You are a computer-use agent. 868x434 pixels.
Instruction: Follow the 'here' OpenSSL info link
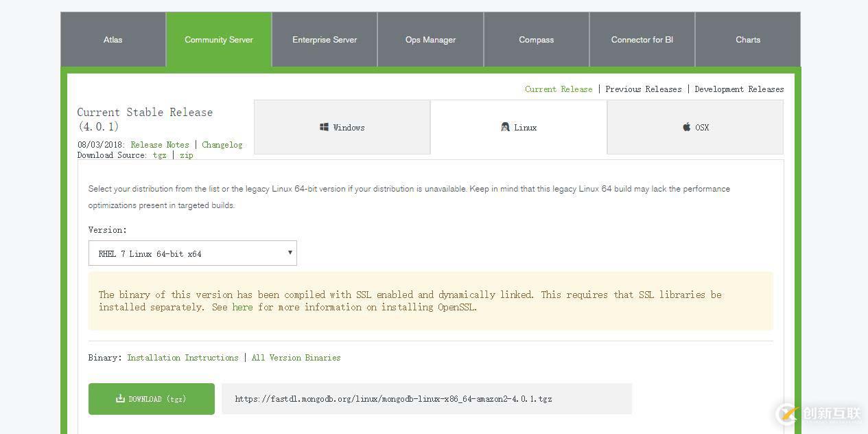point(242,307)
